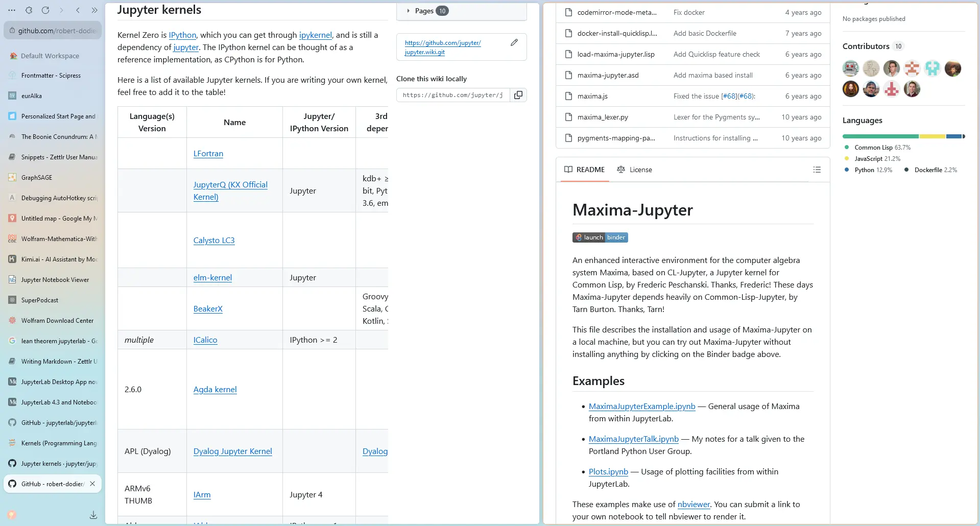Open the ipykernel link
980x526 pixels.
(315, 35)
